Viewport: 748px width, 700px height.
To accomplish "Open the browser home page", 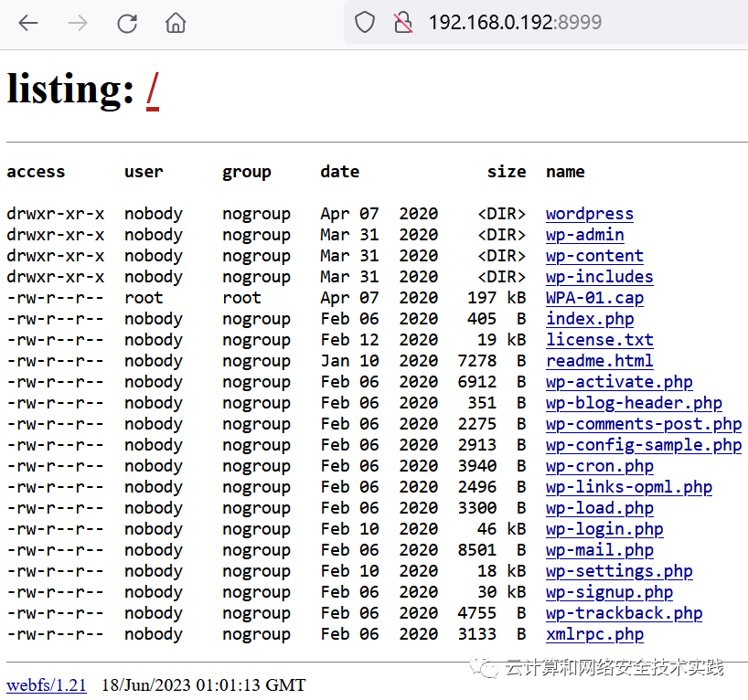I will [176, 23].
